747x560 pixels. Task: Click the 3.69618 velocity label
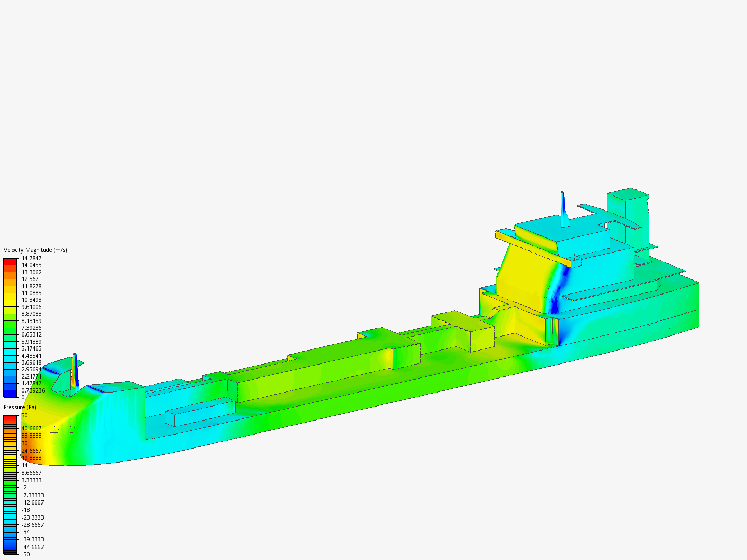point(32,362)
